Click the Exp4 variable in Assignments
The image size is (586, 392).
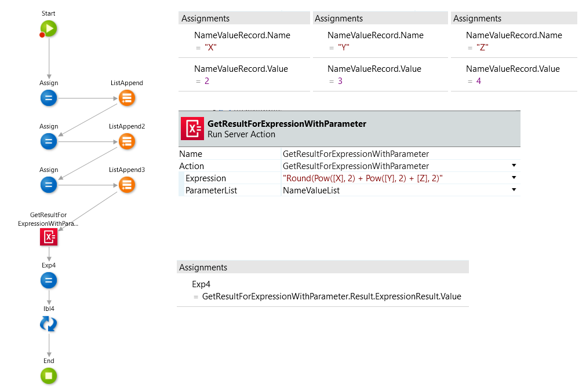(x=201, y=284)
